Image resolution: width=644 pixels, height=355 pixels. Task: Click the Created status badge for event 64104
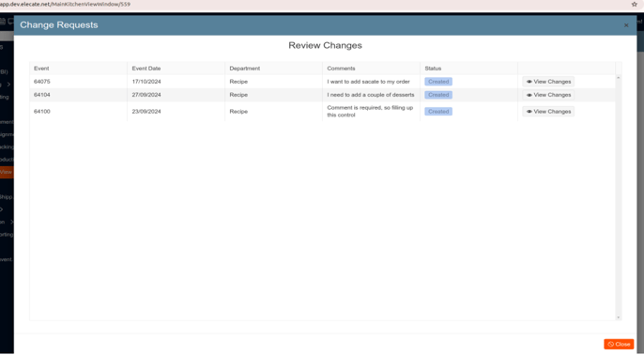click(438, 95)
